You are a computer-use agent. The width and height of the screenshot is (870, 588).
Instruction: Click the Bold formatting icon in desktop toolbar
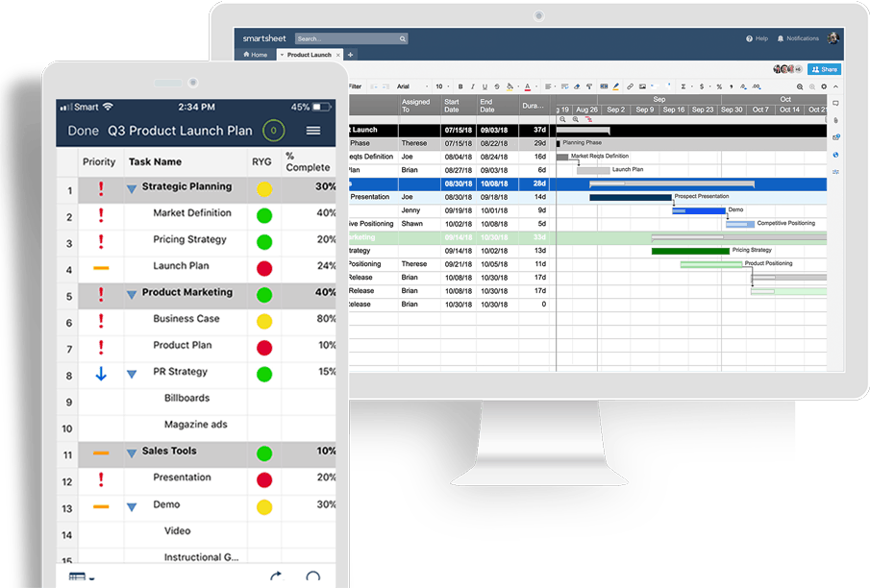[460, 86]
